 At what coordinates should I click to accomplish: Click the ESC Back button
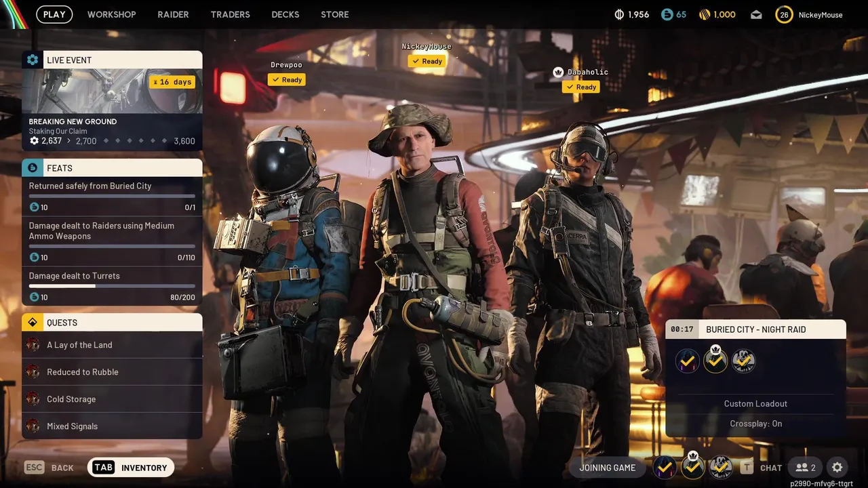coord(49,468)
